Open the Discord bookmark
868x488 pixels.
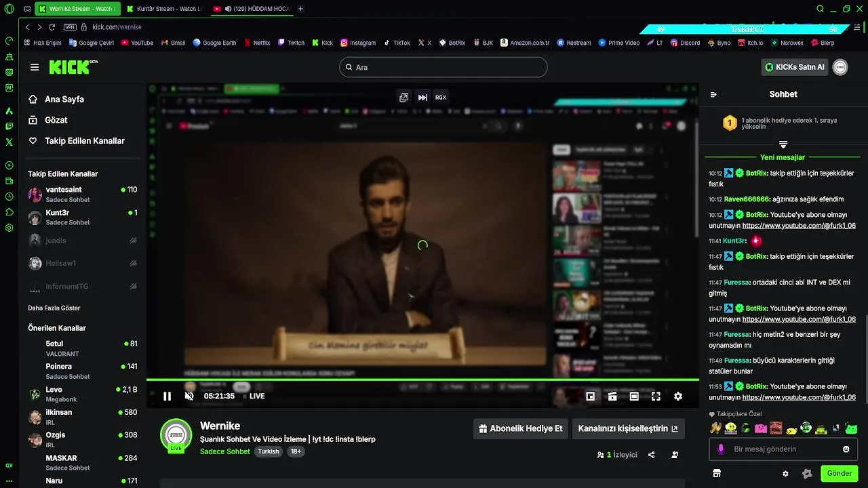685,43
